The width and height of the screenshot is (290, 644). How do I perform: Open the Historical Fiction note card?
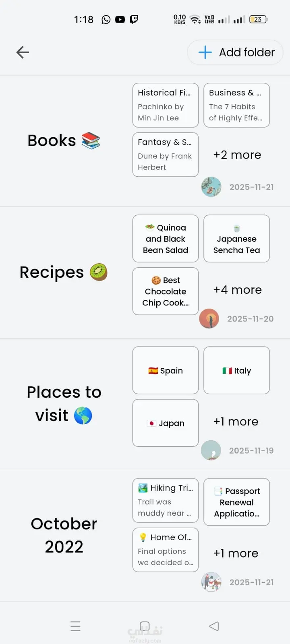click(165, 105)
